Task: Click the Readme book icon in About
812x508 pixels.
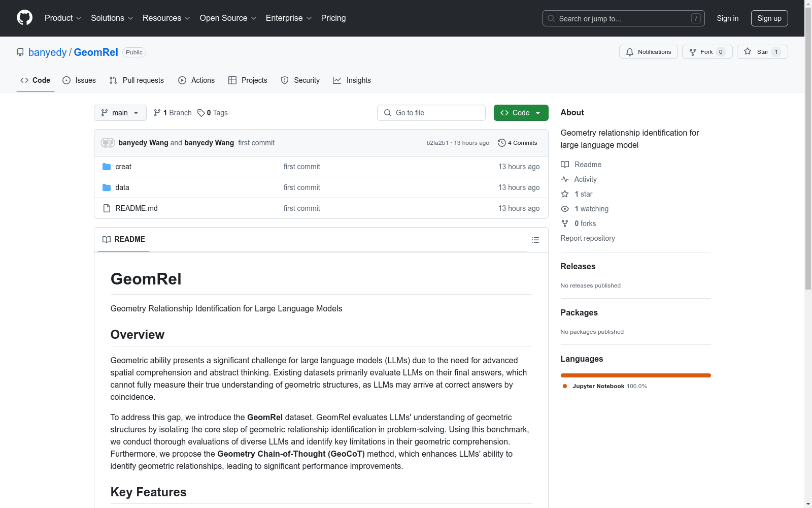Action: 565,165
